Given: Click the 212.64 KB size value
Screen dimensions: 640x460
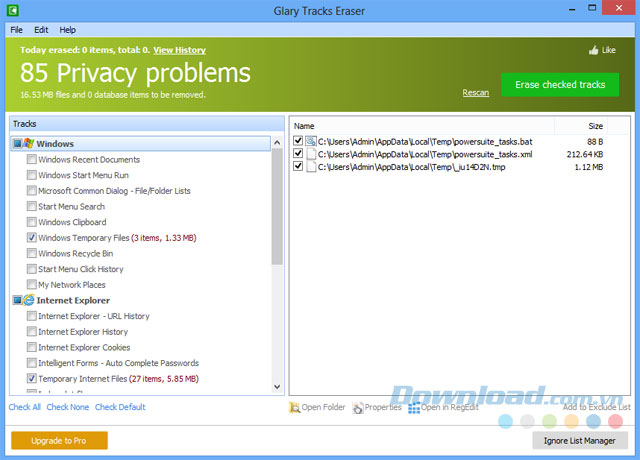Looking at the screenshot, I should [584, 154].
